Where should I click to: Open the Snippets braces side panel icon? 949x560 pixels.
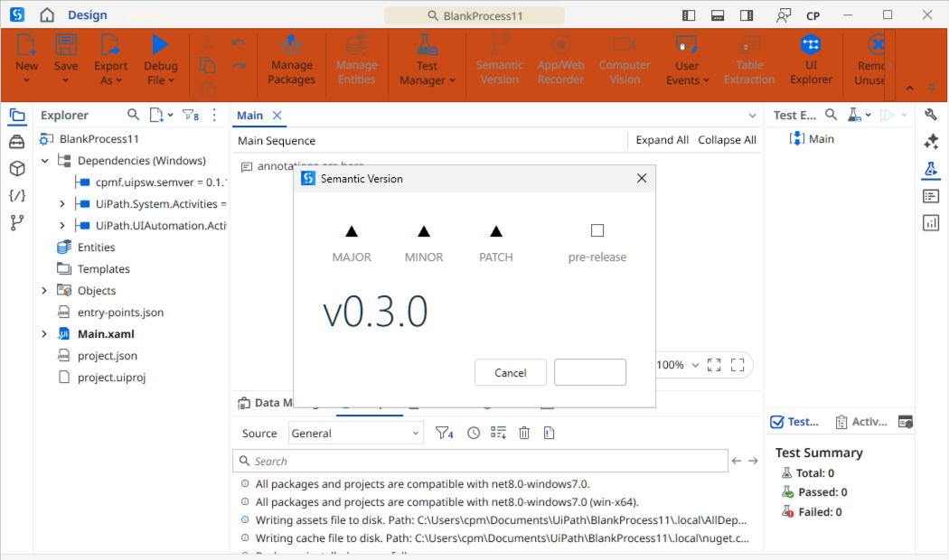click(x=17, y=195)
